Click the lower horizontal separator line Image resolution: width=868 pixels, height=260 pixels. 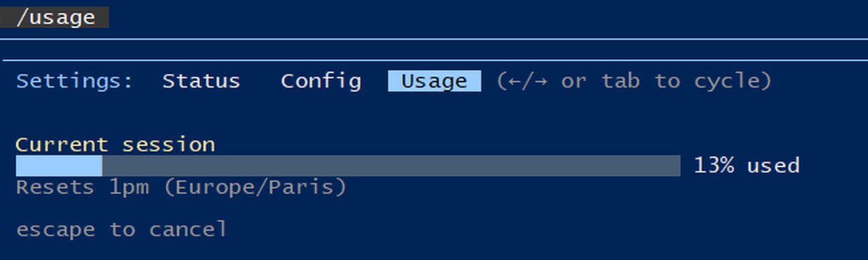click(x=434, y=60)
